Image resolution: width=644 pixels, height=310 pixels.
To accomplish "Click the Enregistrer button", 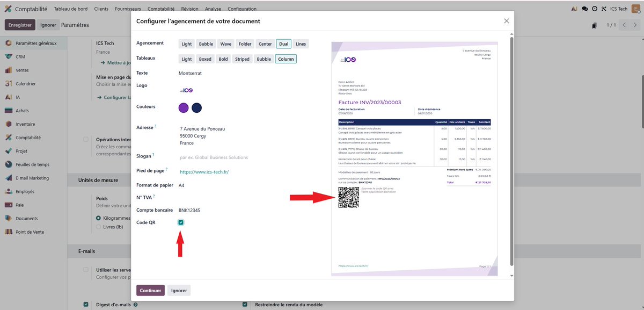I will click(x=20, y=25).
